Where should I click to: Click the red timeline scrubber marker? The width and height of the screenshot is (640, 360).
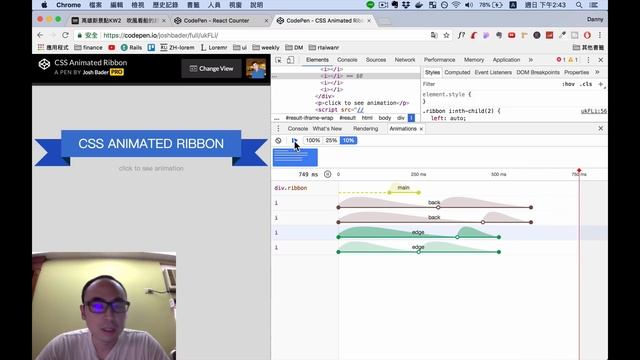(x=579, y=171)
